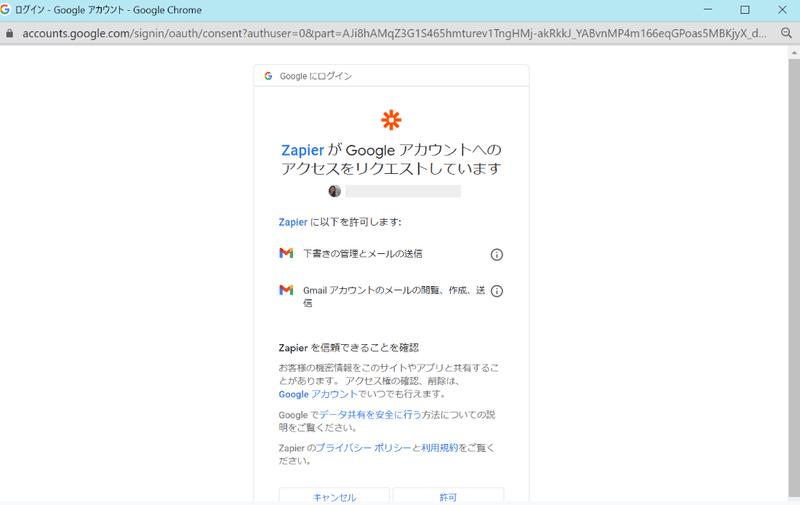The width and height of the screenshot is (800, 505).
Task: Click the Google logo in Google にログイン header
Action: pyautogui.click(x=268, y=76)
